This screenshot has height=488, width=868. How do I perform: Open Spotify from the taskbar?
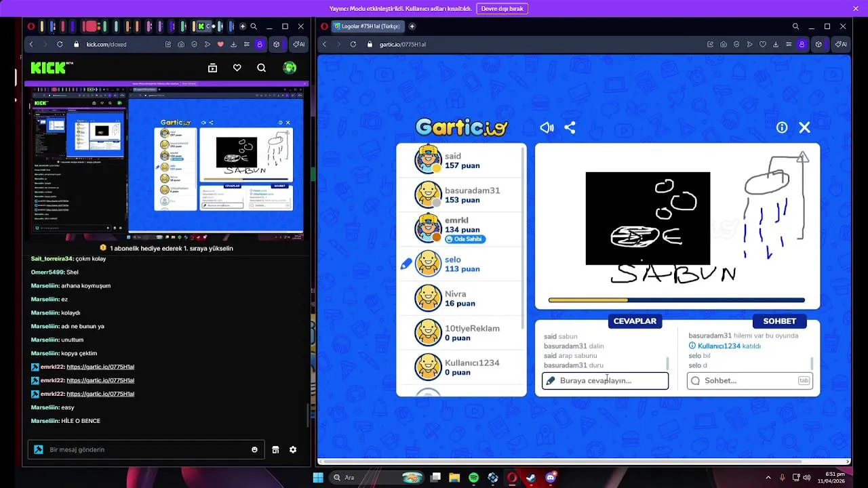(473, 477)
